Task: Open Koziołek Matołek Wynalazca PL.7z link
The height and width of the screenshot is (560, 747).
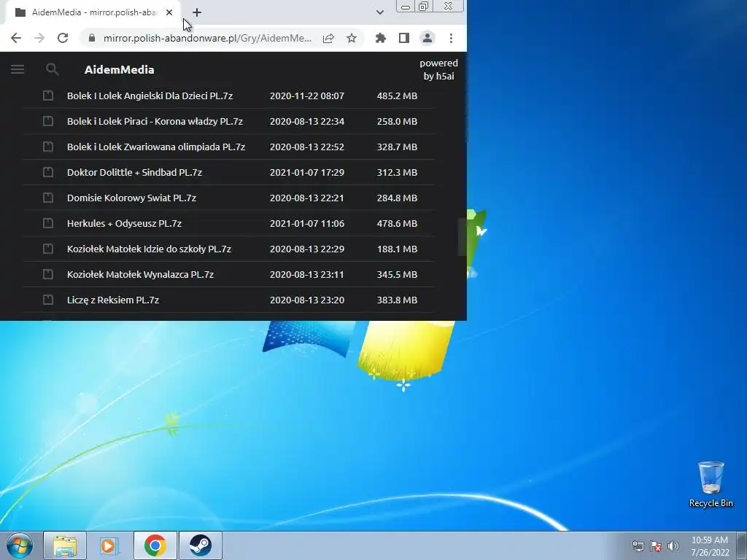Action: [140, 274]
